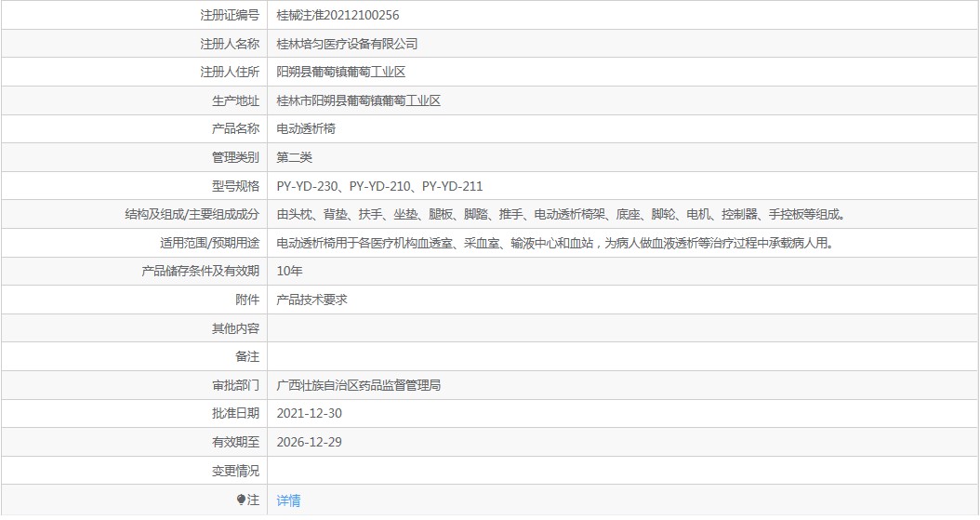Select the composition text starting 由头枕、背垫
Viewport: 980px width, 520px height.
pyautogui.click(x=562, y=214)
